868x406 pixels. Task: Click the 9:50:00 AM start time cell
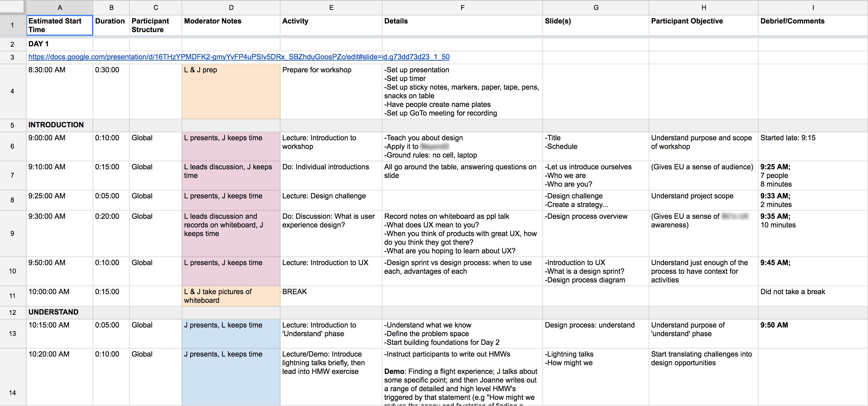(60, 271)
